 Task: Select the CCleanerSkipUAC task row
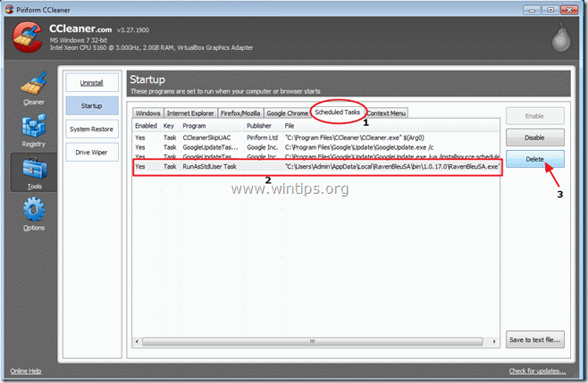point(316,137)
